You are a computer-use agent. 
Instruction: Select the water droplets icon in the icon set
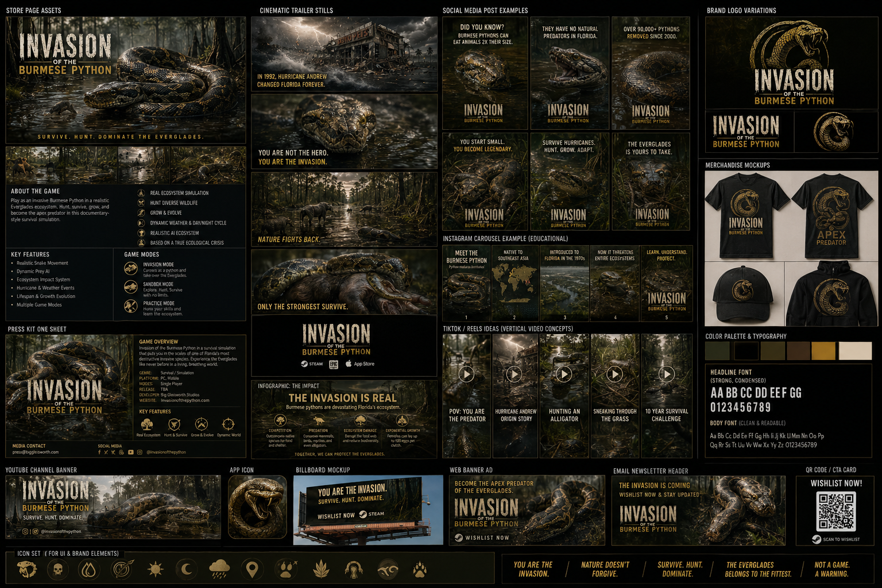pyautogui.click(x=89, y=570)
